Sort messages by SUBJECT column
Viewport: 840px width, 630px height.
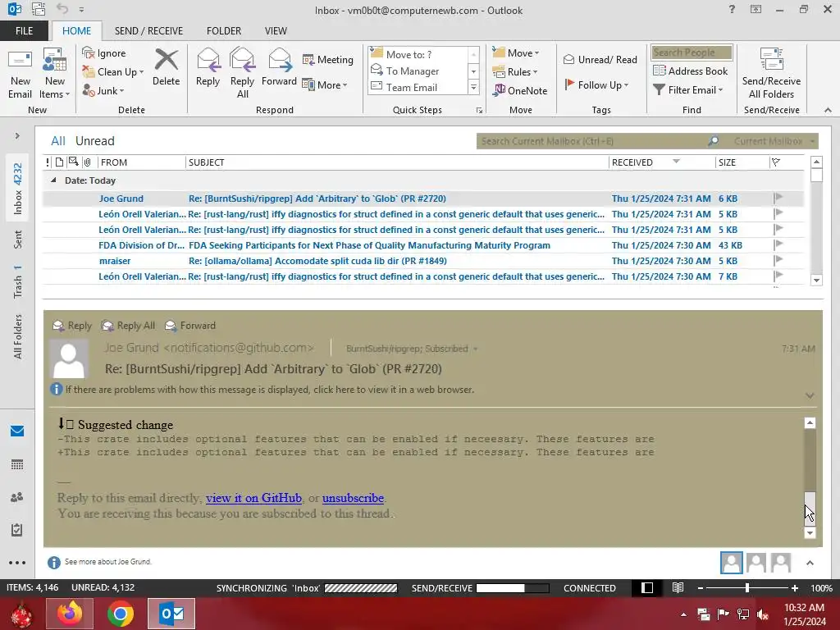tap(397, 162)
